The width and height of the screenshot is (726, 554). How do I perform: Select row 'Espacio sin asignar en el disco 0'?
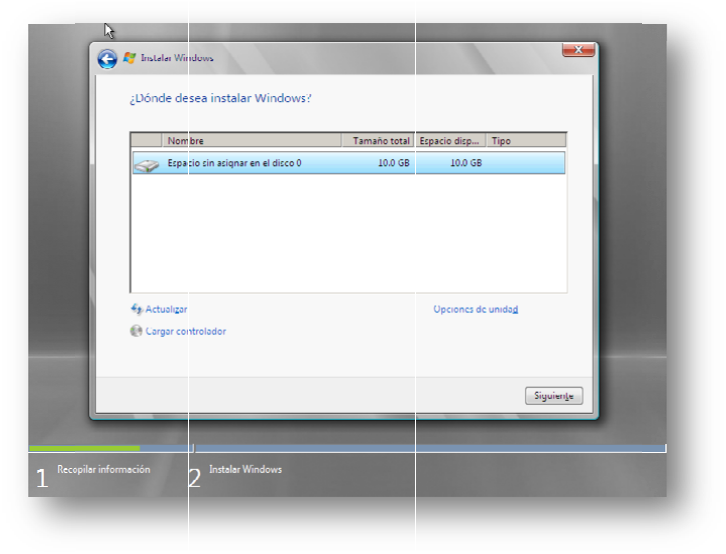(x=349, y=163)
